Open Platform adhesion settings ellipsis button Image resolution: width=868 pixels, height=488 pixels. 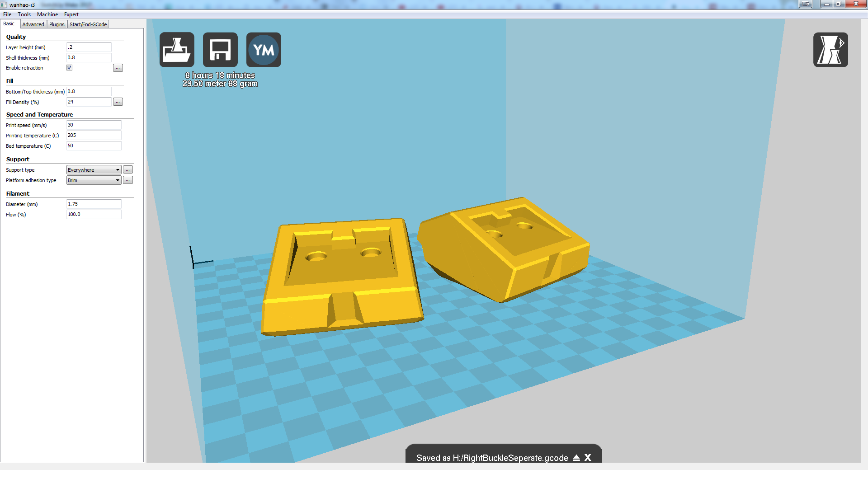coord(128,180)
